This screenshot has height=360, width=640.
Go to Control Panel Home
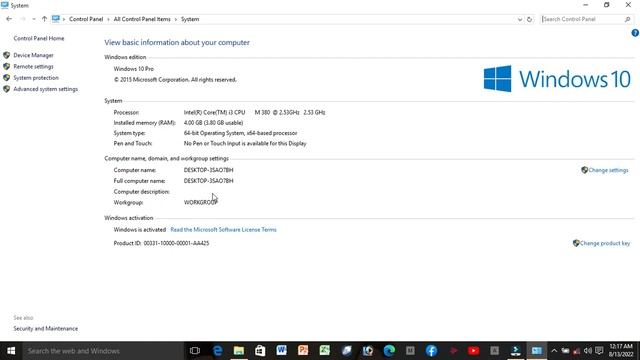coord(39,38)
